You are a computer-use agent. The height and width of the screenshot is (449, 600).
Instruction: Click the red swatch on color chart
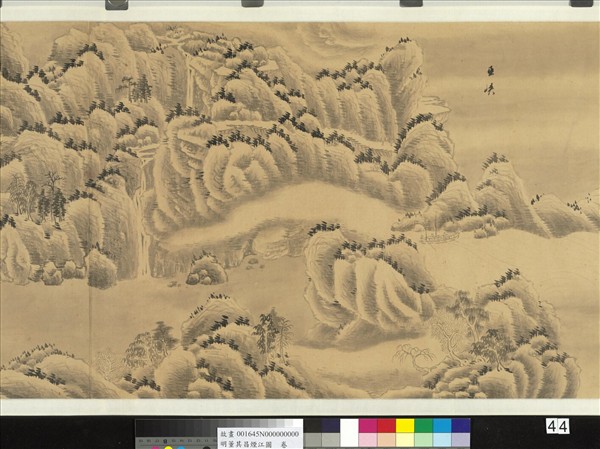[386, 425]
